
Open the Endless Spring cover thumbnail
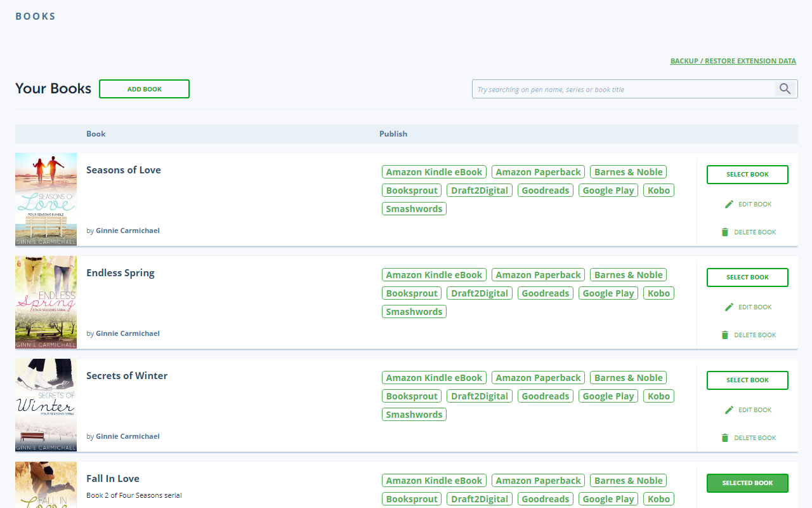pyautogui.click(x=46, y=302)
